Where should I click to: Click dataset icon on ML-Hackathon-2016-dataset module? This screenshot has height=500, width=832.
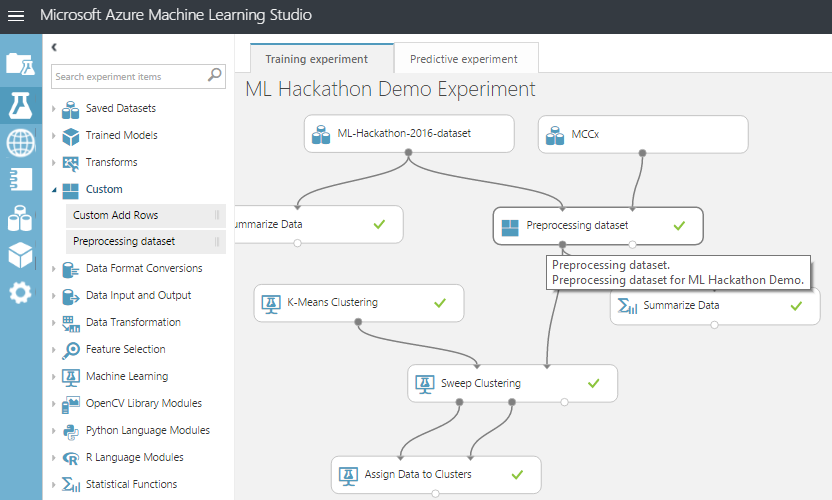tap(321, 135)
